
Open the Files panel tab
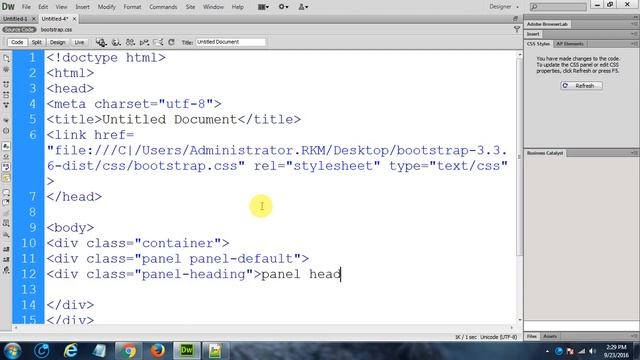tap(531, 336)
